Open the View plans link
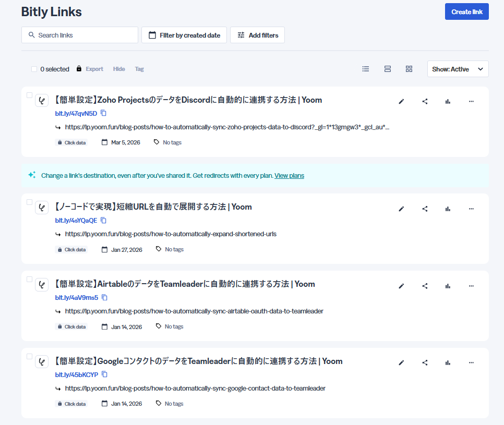The width and height of the screenshot is (504, 425). point(289,176)
